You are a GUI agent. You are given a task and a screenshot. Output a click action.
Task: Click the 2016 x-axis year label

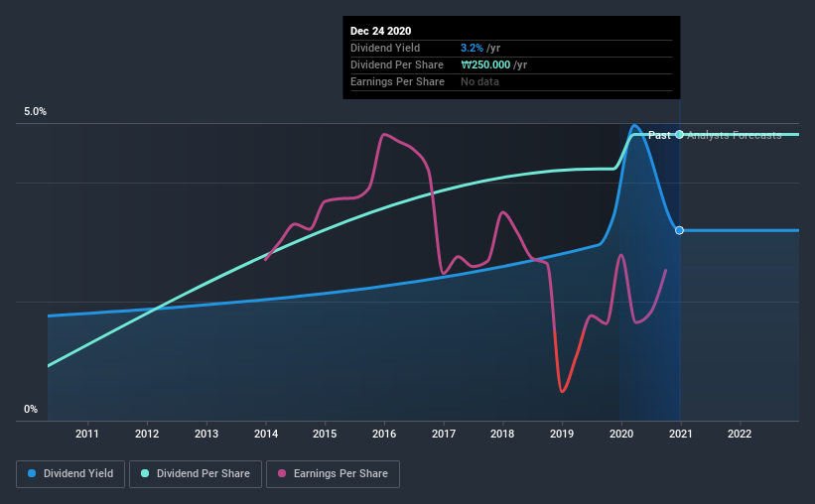(x=384, y=434)
